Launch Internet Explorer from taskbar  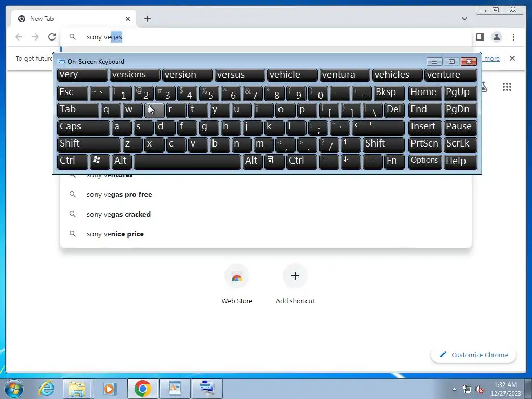(46, 388)
